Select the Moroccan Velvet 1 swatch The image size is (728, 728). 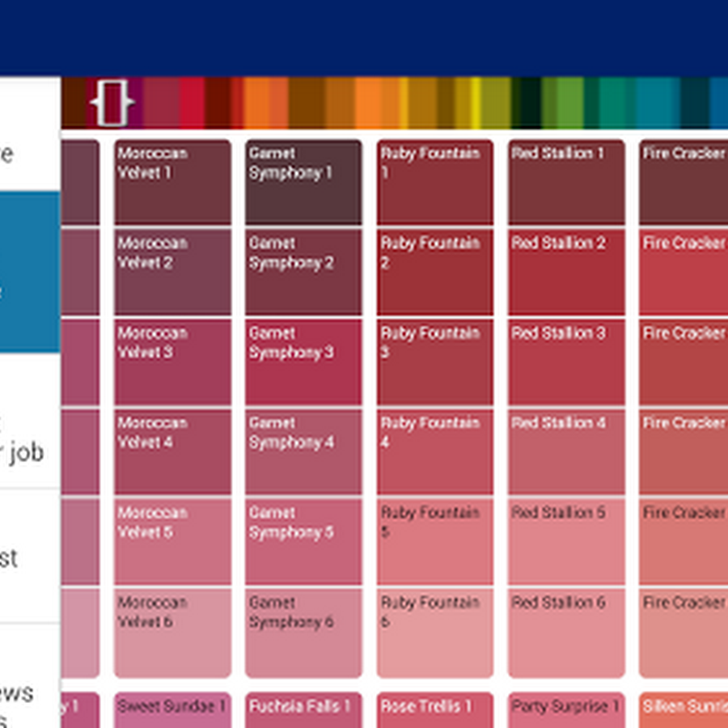[172, 182]
